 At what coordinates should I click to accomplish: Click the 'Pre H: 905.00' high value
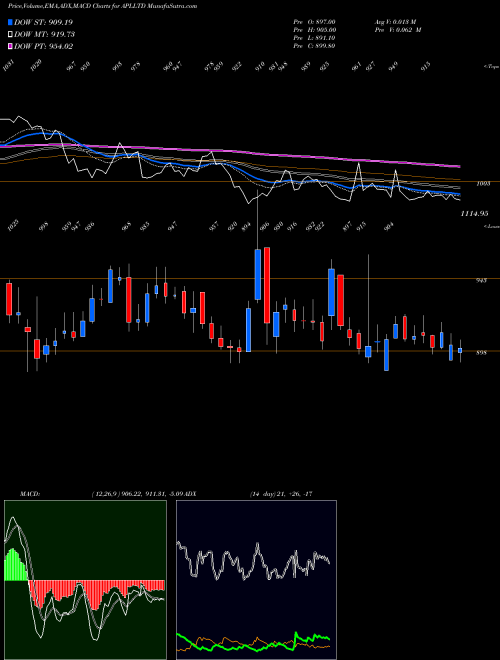[x=315, y=30]
